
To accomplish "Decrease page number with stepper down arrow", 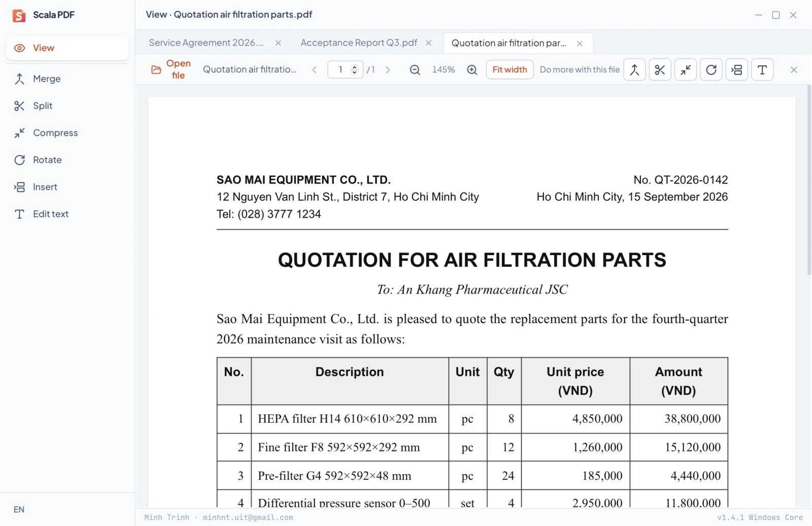I will [355, 73].
